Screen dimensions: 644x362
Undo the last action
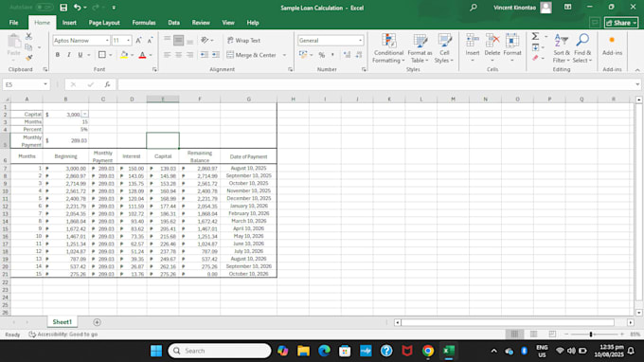78,8
